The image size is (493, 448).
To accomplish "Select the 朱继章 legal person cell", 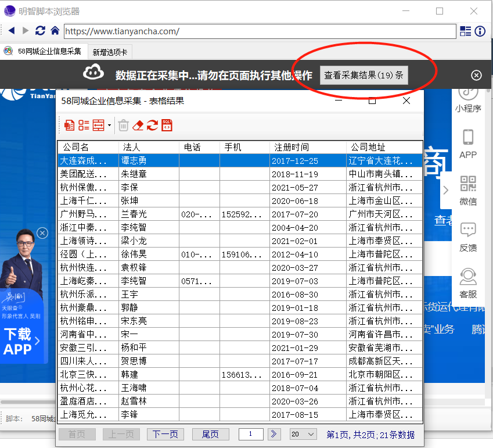I will 149,174.
